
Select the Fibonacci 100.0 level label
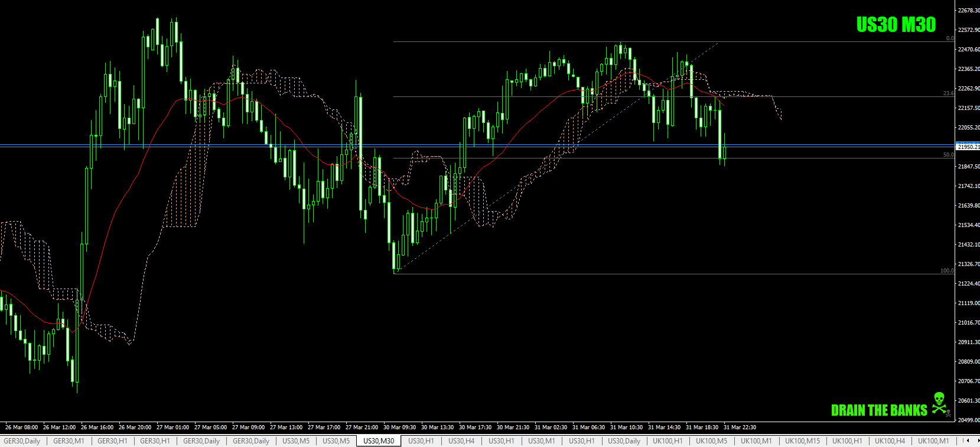coord(947,271)
